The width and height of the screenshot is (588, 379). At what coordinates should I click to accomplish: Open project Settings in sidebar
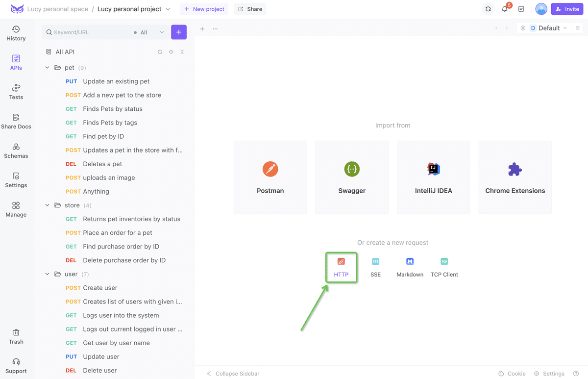pyautogui.click(x=16, y=180)
